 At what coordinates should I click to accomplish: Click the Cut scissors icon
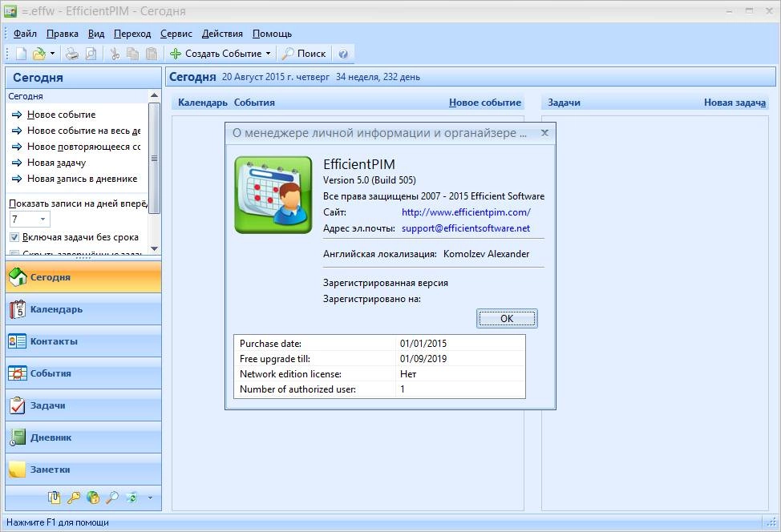pos(115,53)
